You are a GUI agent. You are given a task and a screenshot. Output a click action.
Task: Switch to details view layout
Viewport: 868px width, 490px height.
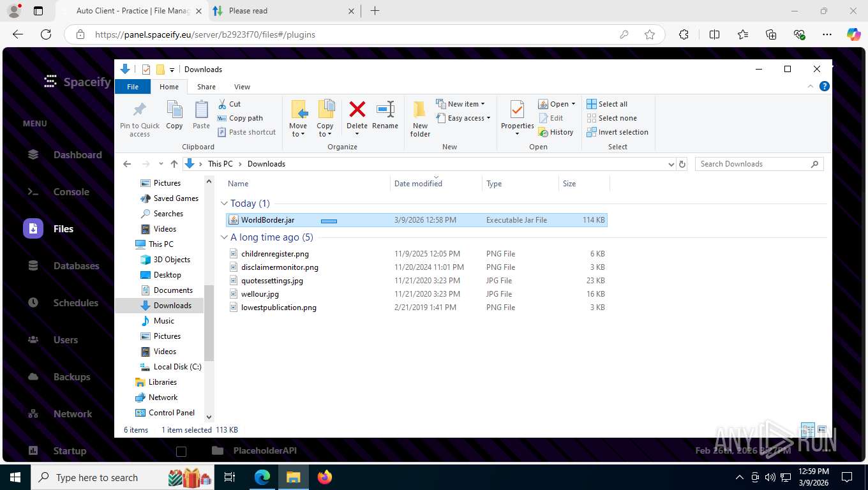tap(807, 429)
